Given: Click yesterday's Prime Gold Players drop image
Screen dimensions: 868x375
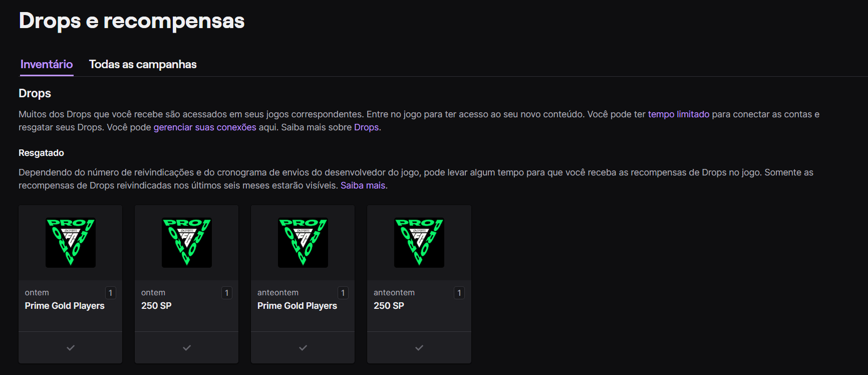Looking at the screenshot, I should click(71, 243).
